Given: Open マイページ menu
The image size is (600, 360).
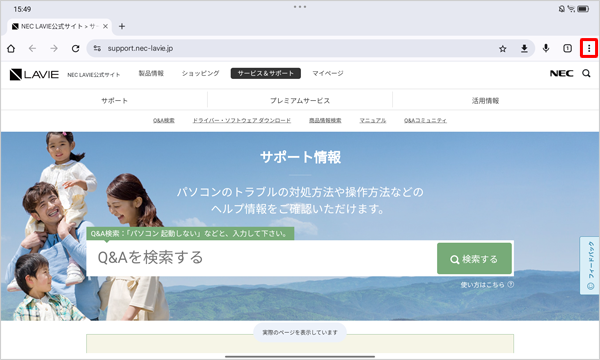Looking at the screenshot, I should 328,73.
